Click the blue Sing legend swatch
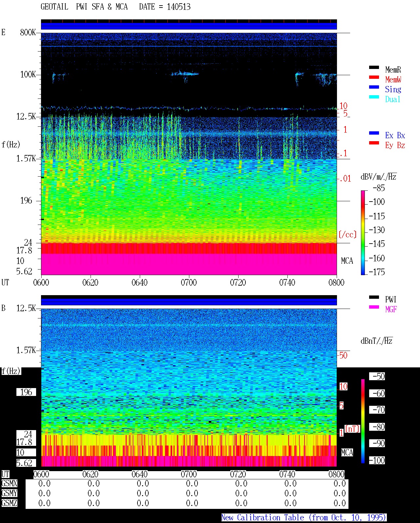The image size is (420, 523). [x=374, y=87]
